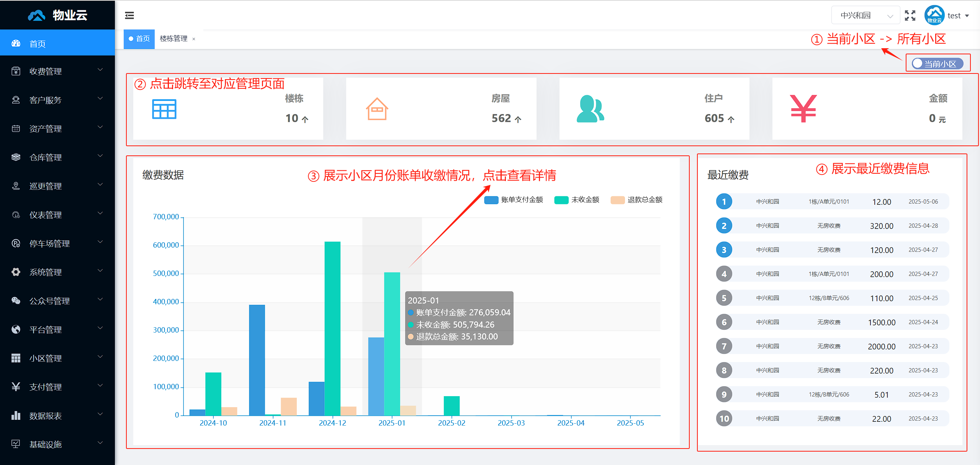
Task: Click the 停车场管理 parking icon
Action: click(16, 243)
